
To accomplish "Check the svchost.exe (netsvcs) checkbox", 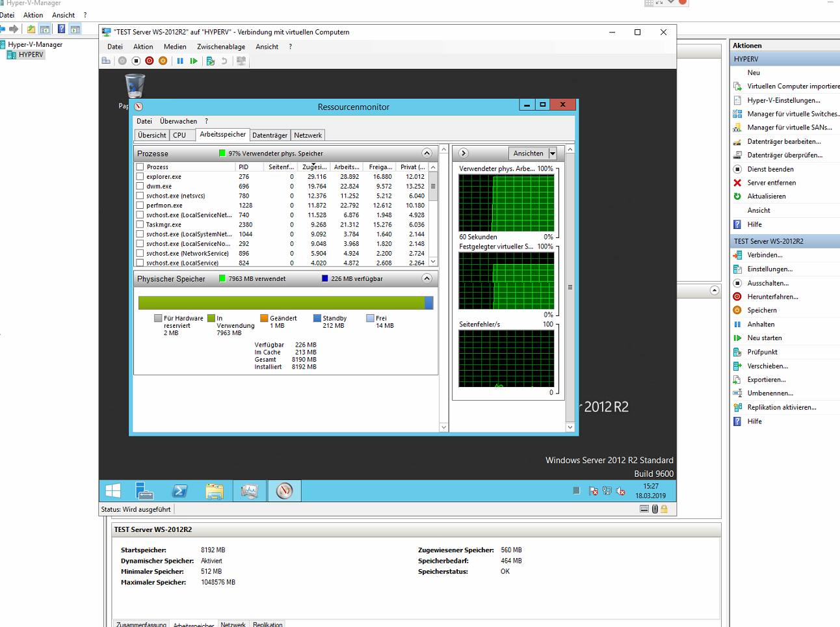I will [140, 196].
